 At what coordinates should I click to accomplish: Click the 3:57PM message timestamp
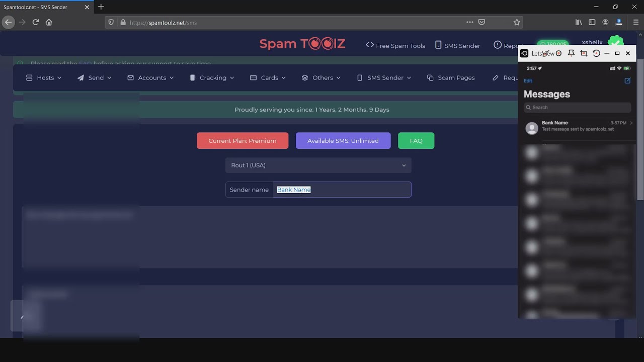(x=618, y=123)
